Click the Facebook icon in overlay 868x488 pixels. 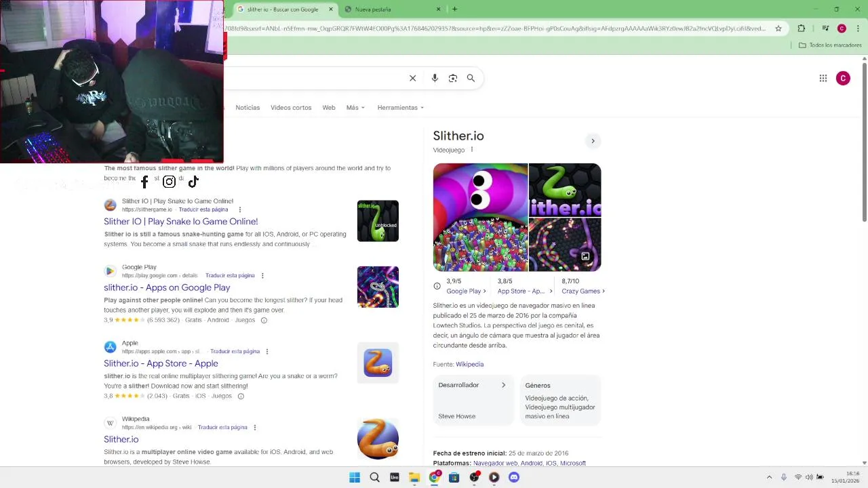pyautogui.click(x=144, y=182)
